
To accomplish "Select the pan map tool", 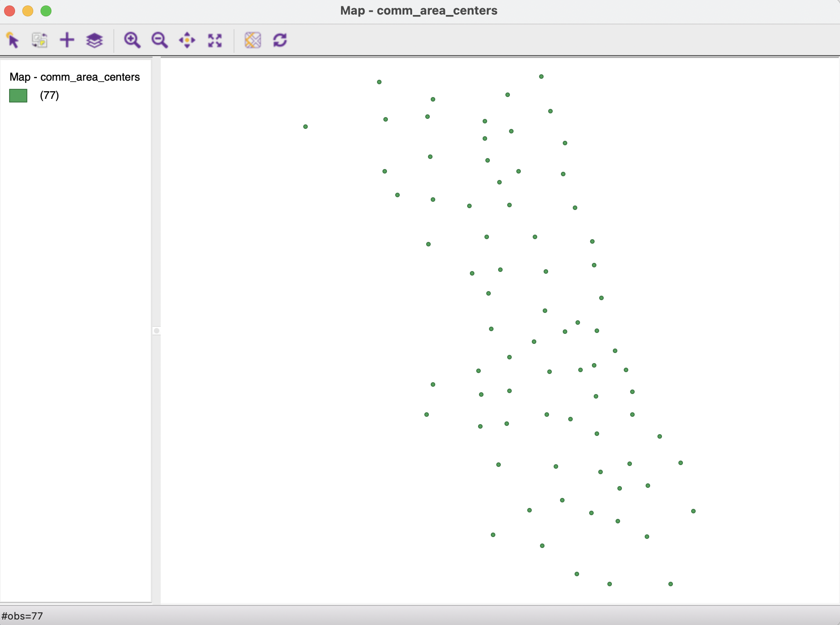I will click(187, 40).
